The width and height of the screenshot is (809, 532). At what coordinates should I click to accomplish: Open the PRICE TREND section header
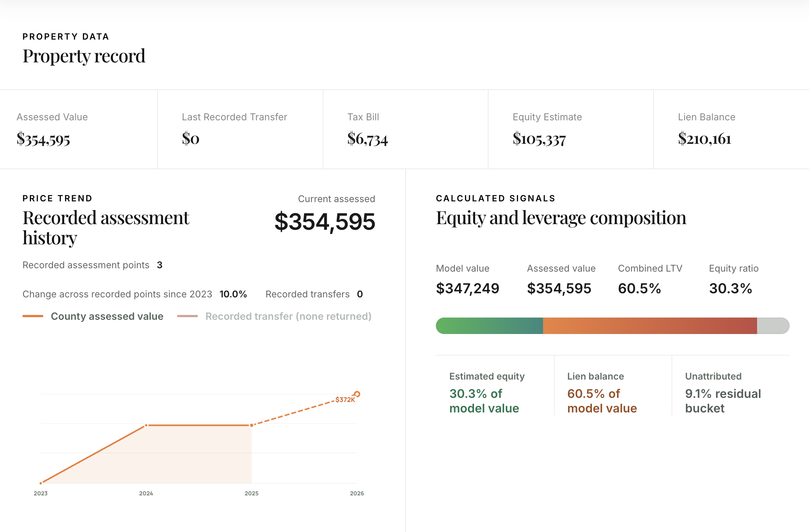point(57,198)
